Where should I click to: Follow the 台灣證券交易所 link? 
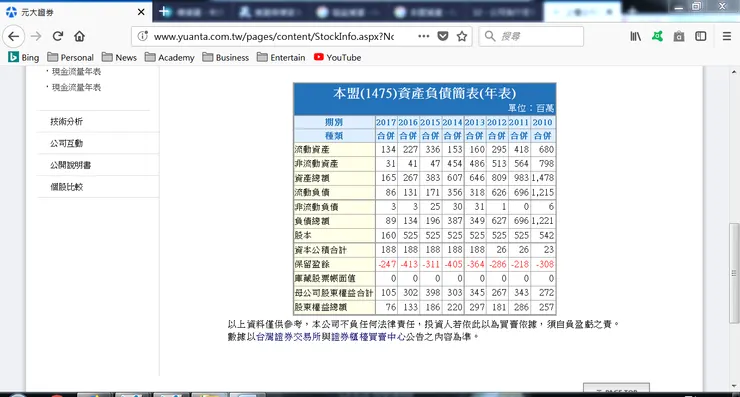coord(288,337)
